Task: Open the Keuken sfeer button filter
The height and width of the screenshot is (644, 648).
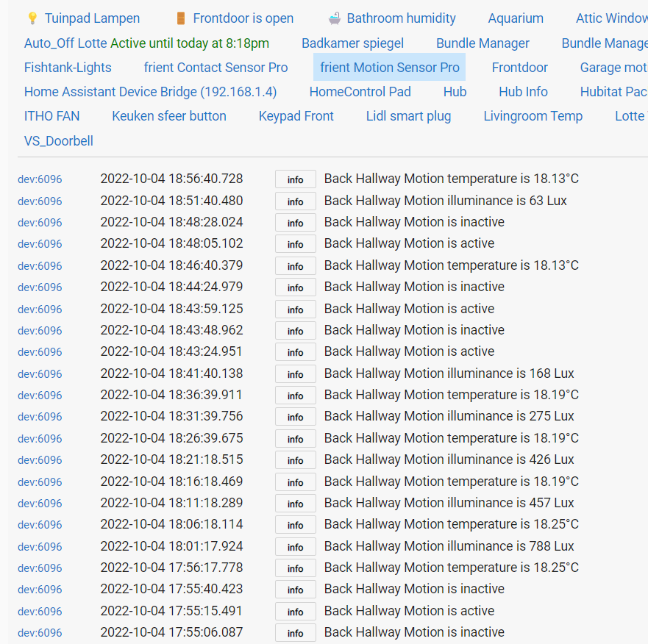Action: tap(169, 116)
